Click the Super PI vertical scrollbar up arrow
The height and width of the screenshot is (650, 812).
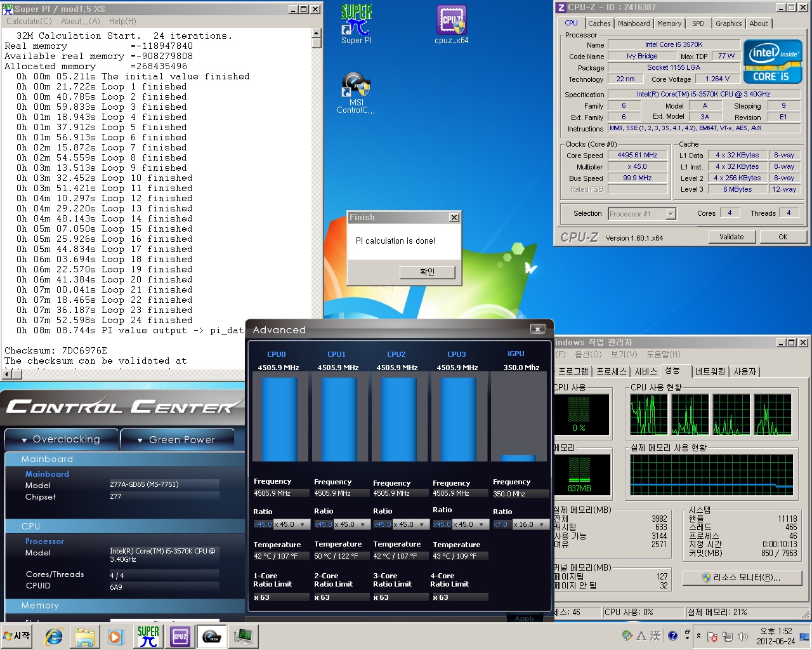(317, 33)
